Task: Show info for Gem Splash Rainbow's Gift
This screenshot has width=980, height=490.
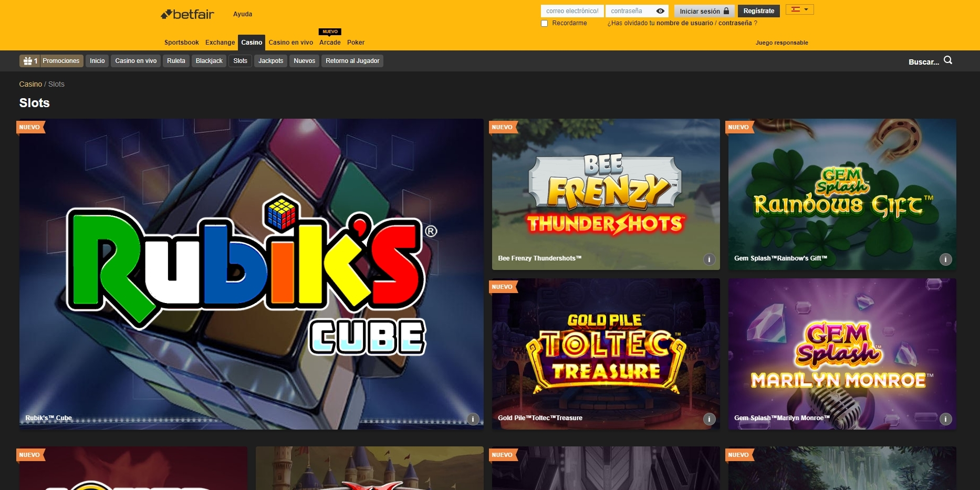Action: (945, 259)
